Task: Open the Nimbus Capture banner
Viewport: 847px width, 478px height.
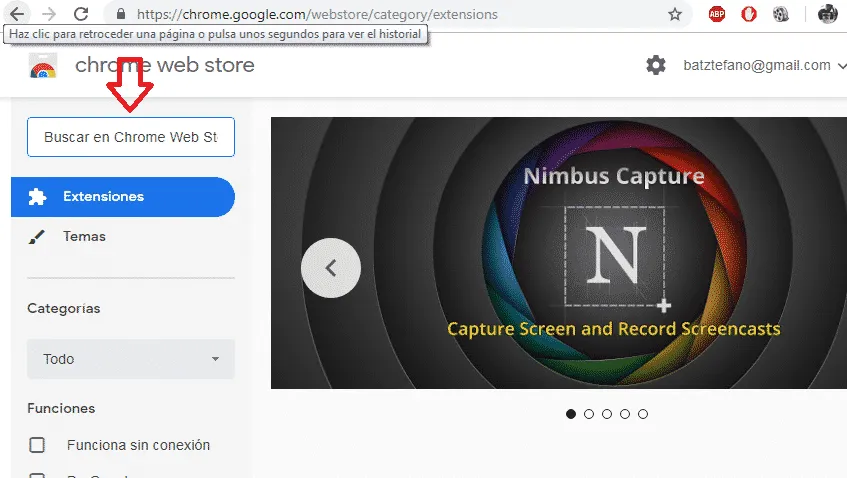Action: pyautogui.click(x=559, y=253)
